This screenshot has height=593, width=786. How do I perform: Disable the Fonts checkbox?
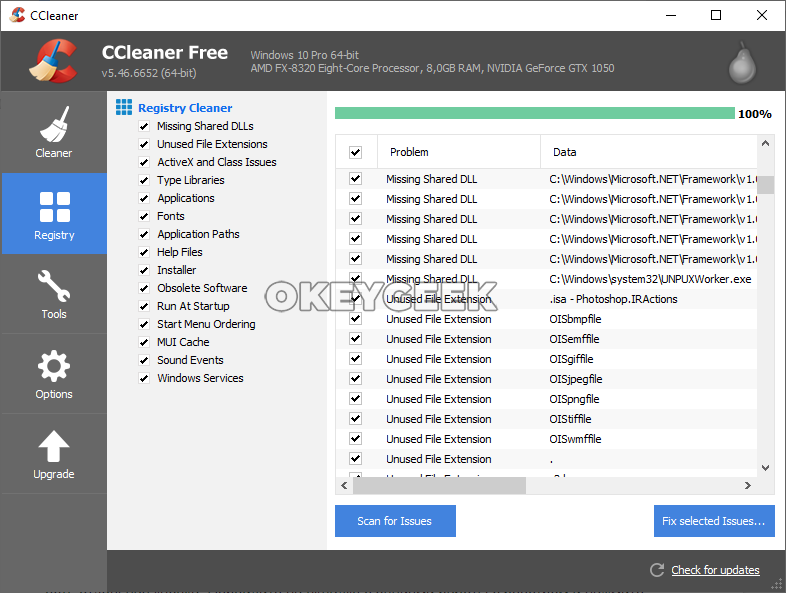(x=144, y=217)
